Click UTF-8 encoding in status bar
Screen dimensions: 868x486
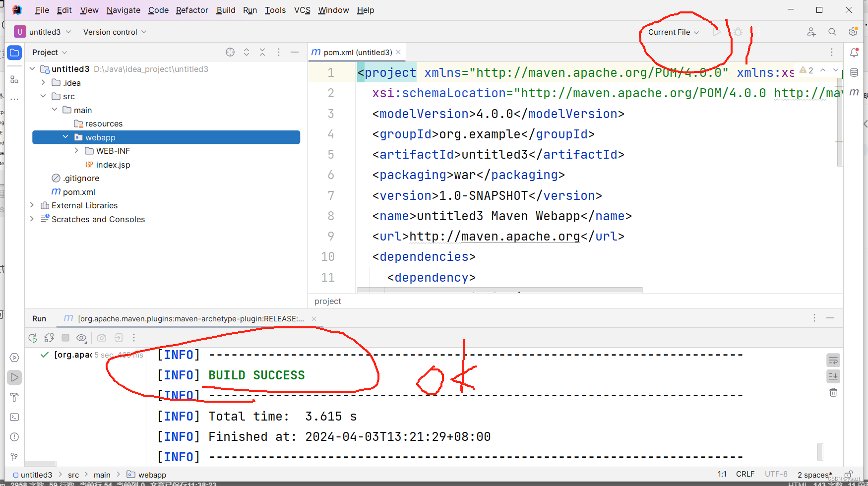coord(776,474)
